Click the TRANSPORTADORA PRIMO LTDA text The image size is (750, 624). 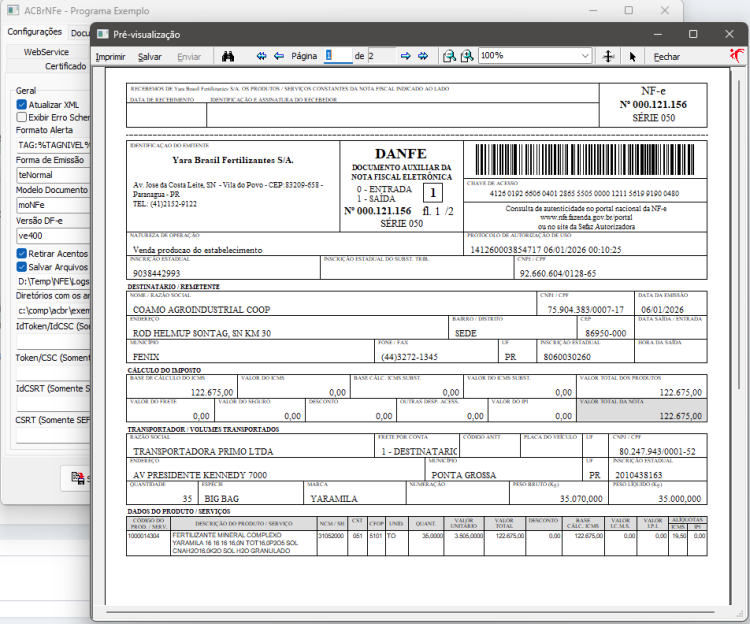click(203, 451)
